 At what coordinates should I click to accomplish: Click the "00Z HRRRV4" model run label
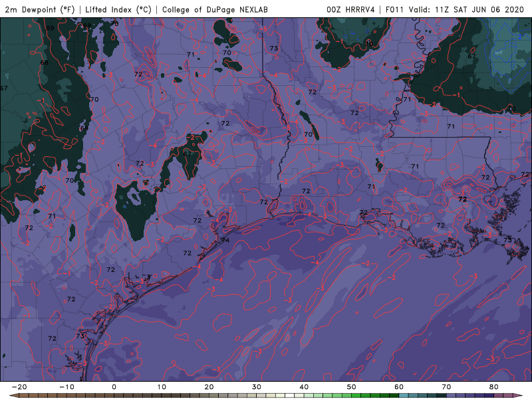[351, 9]
